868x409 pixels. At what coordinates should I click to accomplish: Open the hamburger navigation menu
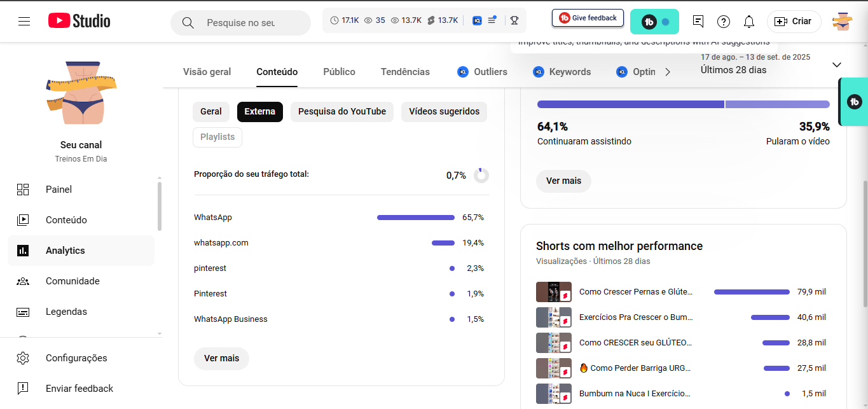24,22
